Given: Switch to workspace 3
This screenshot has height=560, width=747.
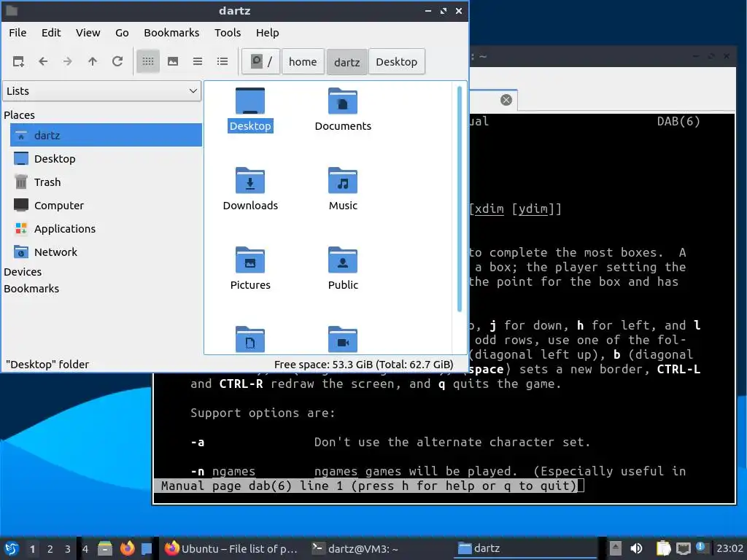Looking at the screenshot, I should pyautogui.click(x=68, y=549).
